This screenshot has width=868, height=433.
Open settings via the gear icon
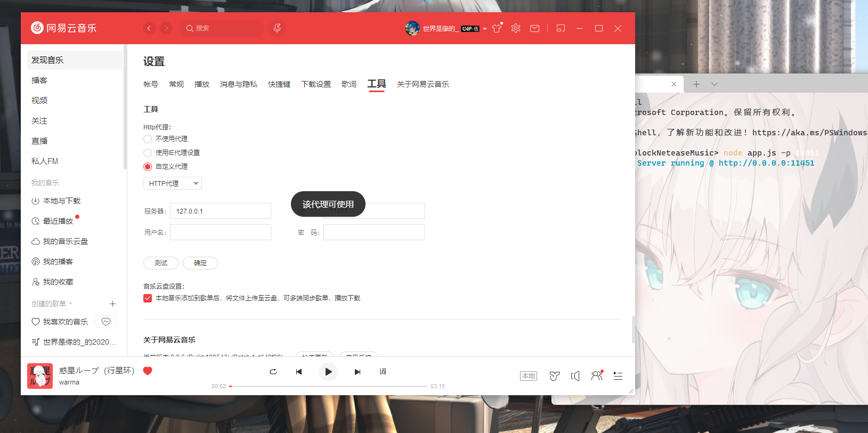click(x=515, y=28)
